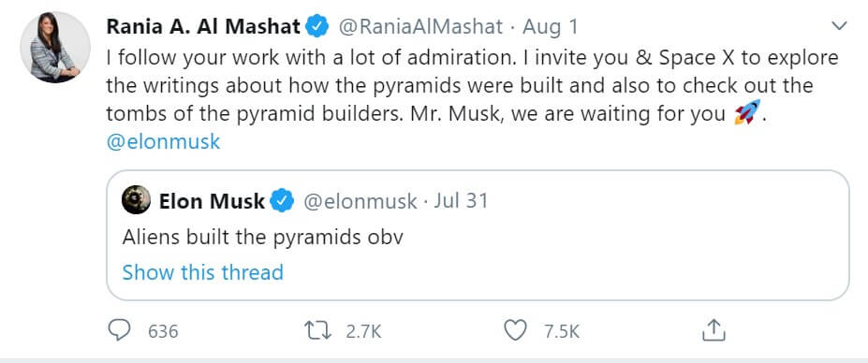Open the Show this thread link
The width and height of the screenshot is (868, 363).
202,272
